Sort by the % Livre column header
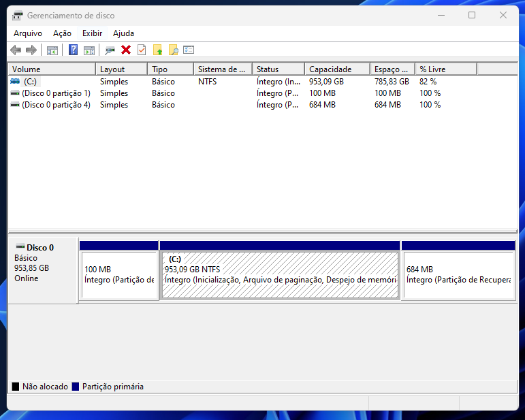The width and height of the screenshot is (525, 420). pyautogui.click(x=446, y=69)
